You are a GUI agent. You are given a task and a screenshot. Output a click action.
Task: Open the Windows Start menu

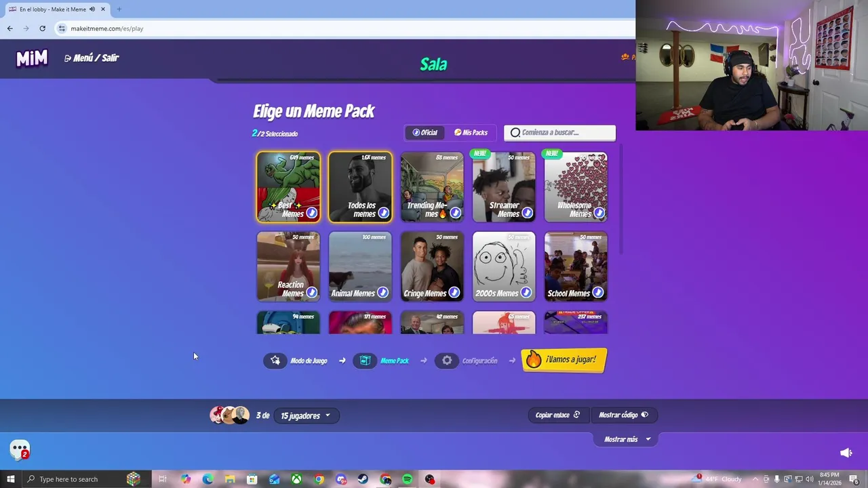(10, 479)
